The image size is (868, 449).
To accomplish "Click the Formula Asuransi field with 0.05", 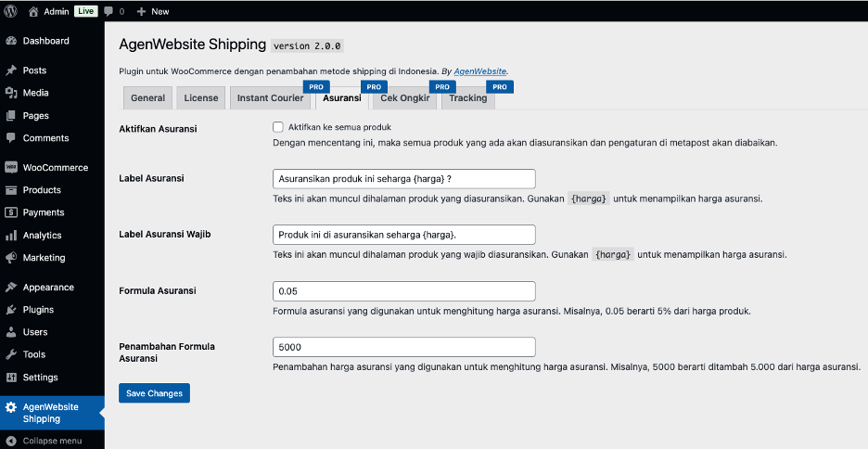I will point(404,291).
